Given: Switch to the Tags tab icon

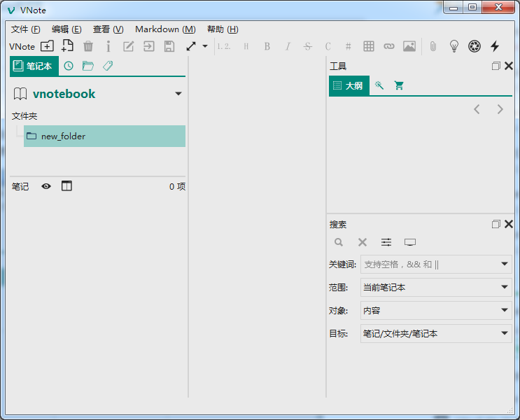Looking at the screenshot, I should pos(108,66).
